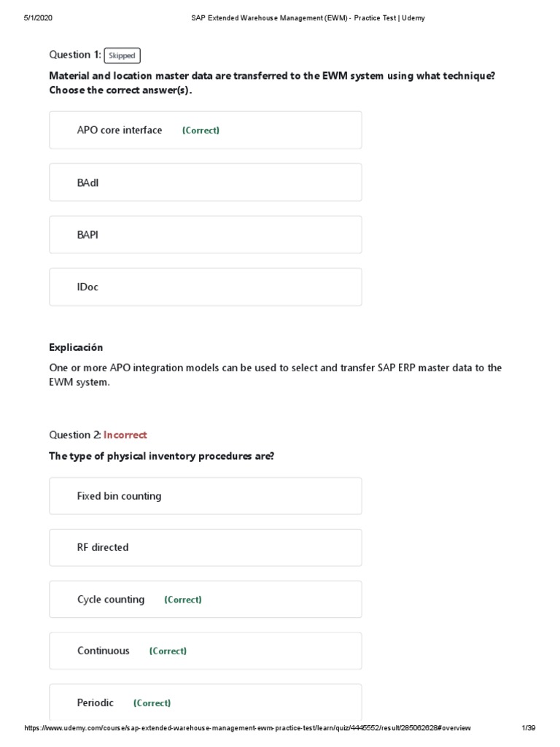Viewport: 560px width, 747px height.
Task: Click the Question 1 label
Action: tap(74, 55)
